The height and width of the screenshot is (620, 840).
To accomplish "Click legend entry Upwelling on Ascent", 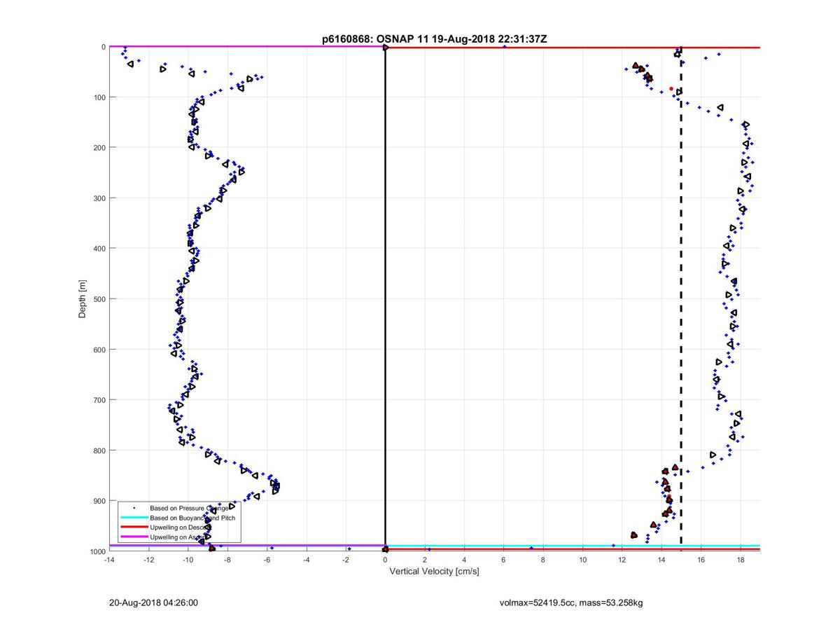I will (x=181, y=537).
